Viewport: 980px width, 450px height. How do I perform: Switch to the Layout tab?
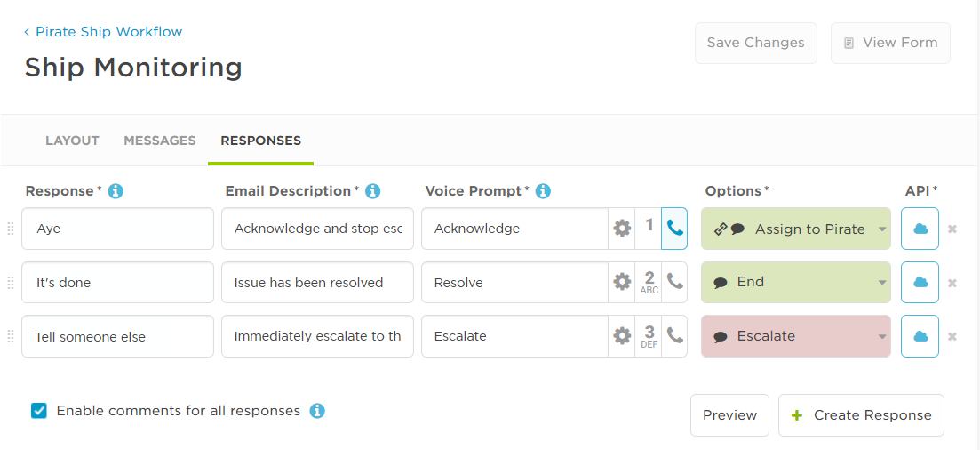tap(72, 141)
